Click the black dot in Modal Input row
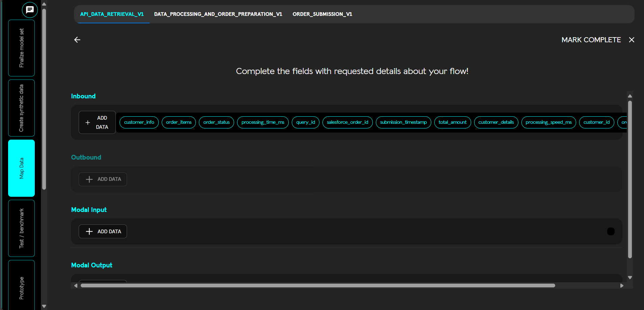The image size is (644, 310). tap(611, 231)
